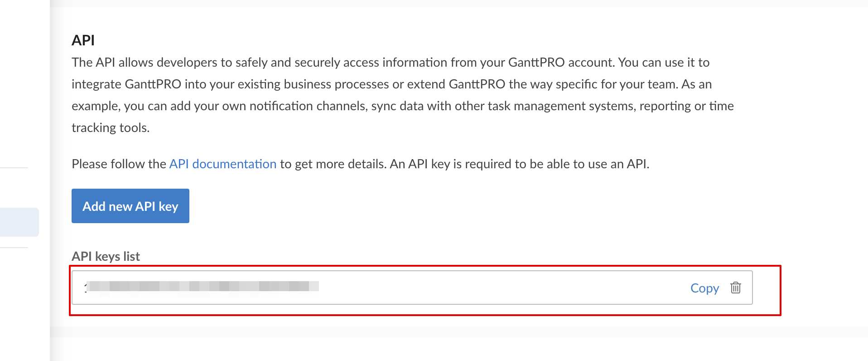Click the bold "API" section heading

pos(83,40)
